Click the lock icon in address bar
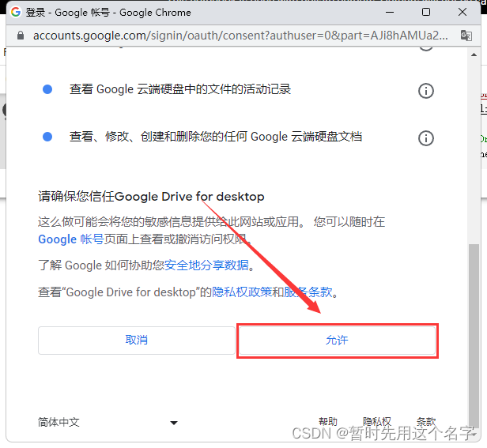 (21, 36)
